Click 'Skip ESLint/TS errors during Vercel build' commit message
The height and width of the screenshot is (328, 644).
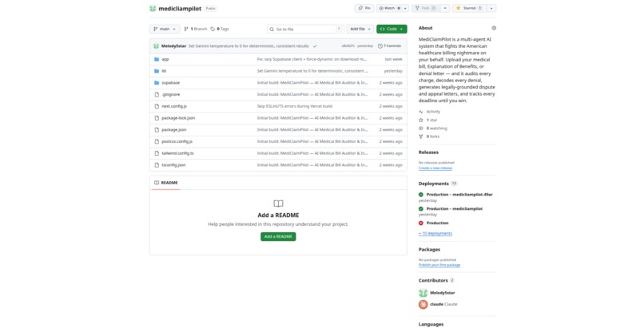[x=295, y=106]
